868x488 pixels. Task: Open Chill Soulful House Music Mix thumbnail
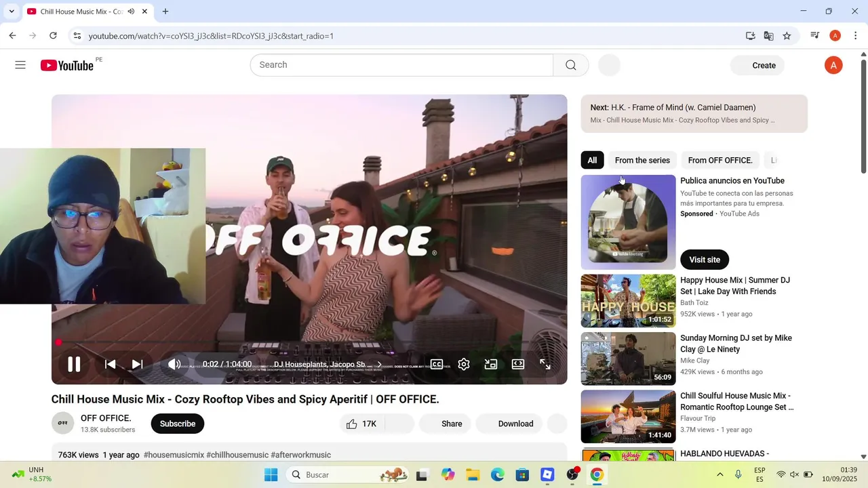(629, 416)
